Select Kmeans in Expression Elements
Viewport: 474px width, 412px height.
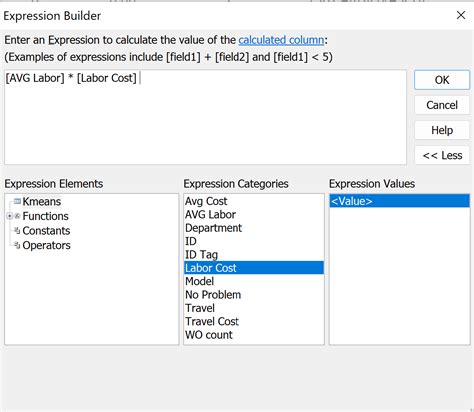point(42,201)
